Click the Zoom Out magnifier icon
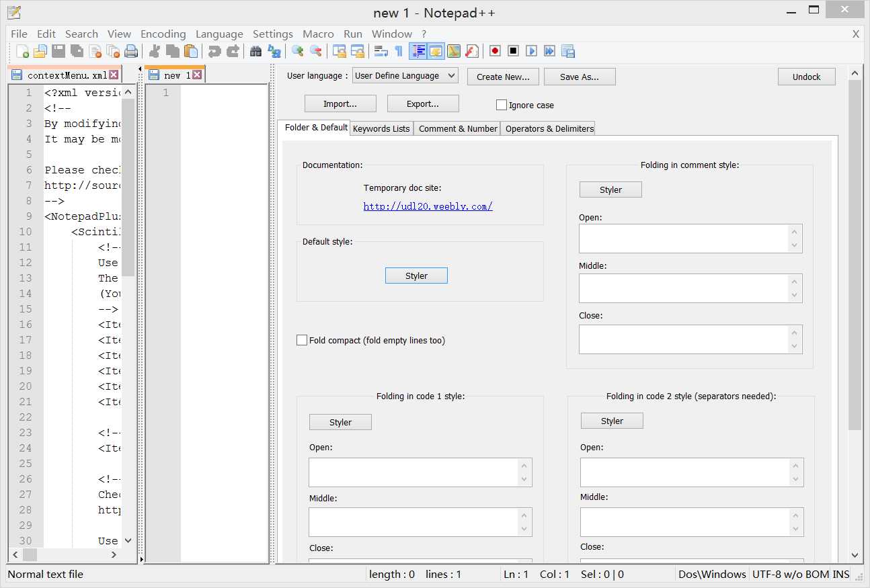The height and width of the screenshot is (588, 870). pos(315,51)
